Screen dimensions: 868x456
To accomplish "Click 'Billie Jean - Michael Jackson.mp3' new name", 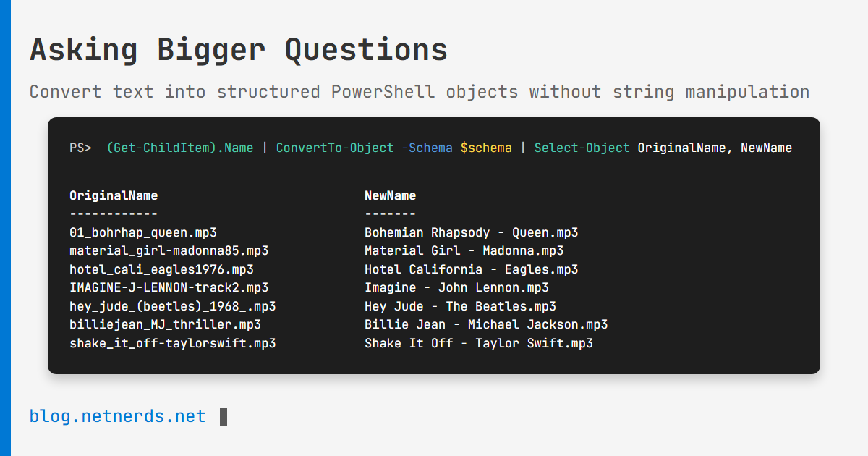I will click(486, 324).
